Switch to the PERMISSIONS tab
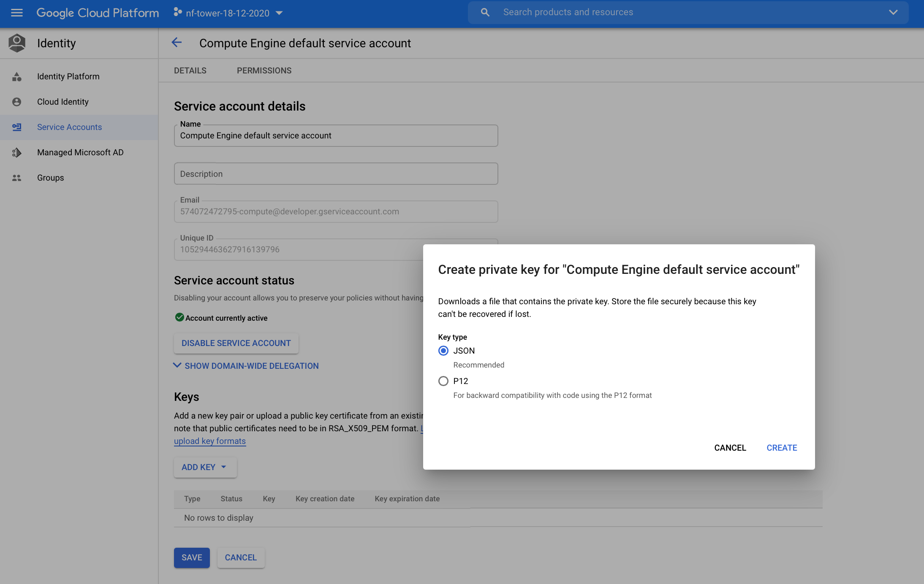 click(x=264, y=70)
